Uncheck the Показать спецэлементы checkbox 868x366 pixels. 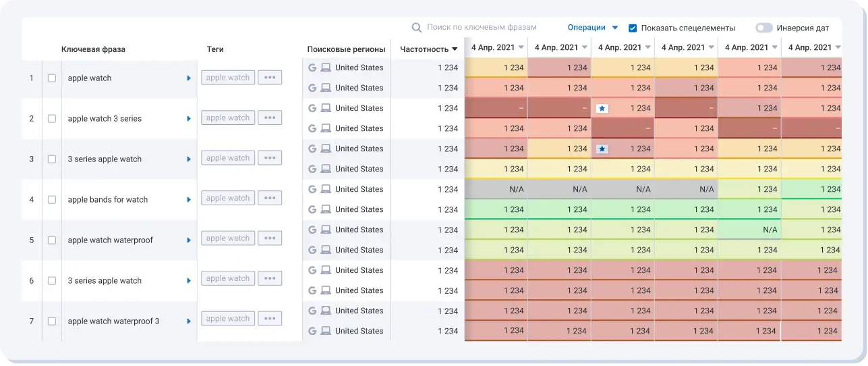(633, 28)
